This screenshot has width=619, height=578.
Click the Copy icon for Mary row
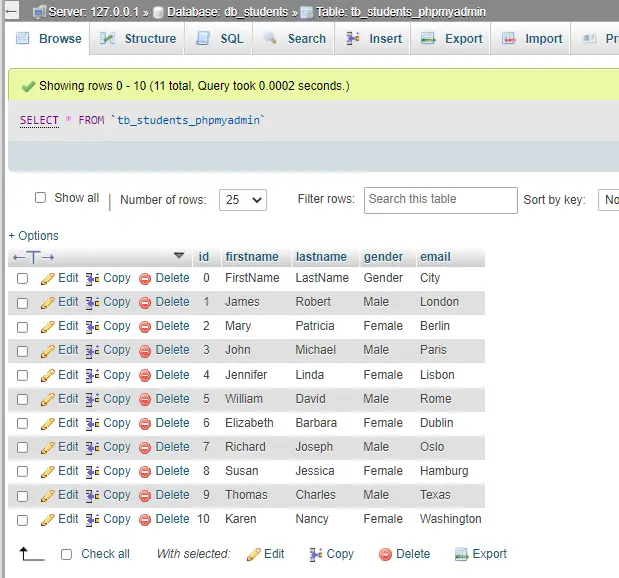coord(92,326)
